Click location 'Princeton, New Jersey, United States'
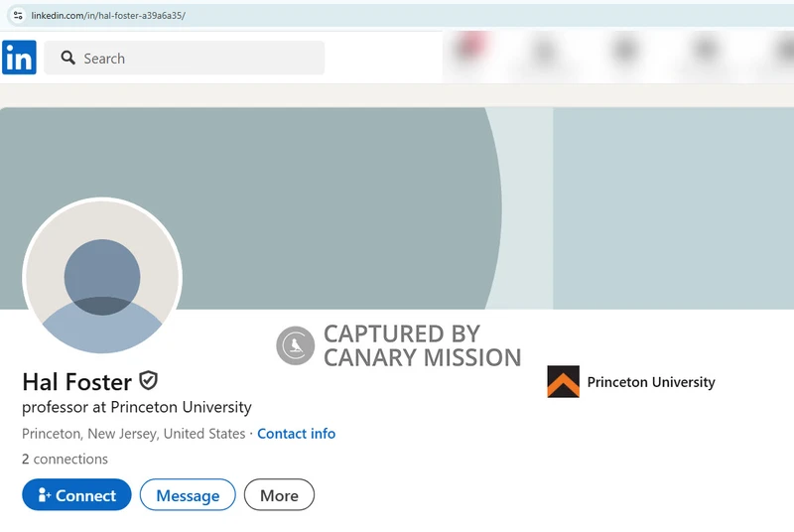794x532 pixels. tap(134, 434)
